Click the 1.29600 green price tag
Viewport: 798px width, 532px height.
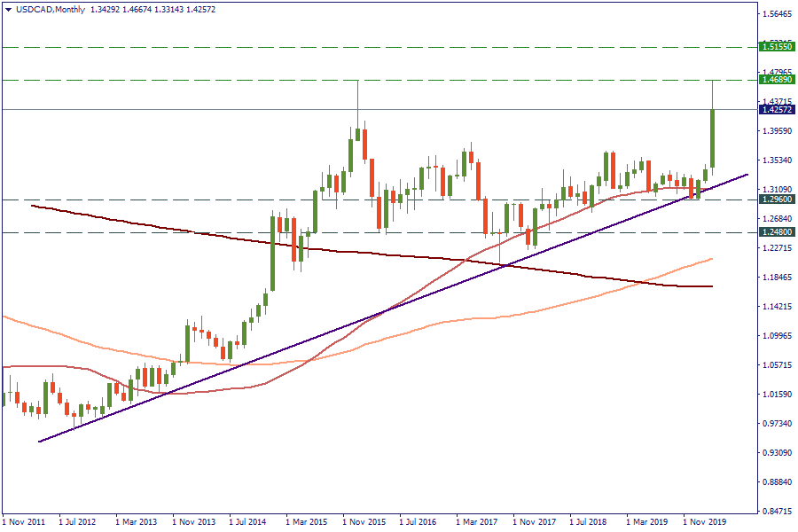click(x=777, y=199)
